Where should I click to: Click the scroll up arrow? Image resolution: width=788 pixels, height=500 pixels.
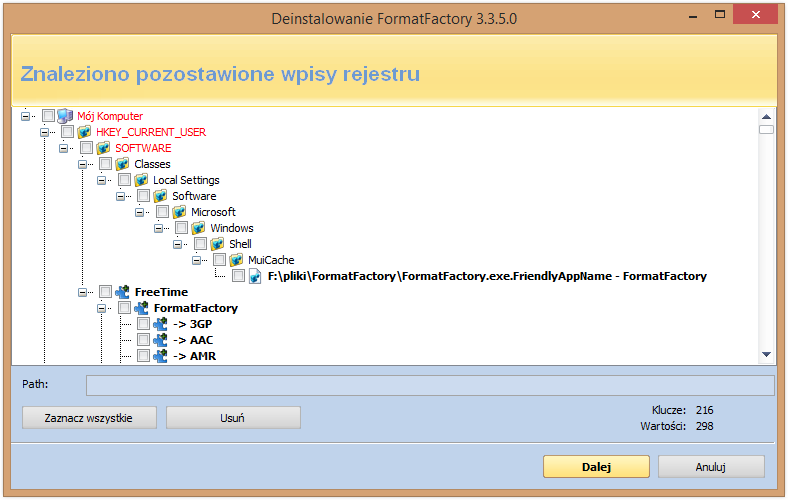pyautogui.click(x=766, y=117)
